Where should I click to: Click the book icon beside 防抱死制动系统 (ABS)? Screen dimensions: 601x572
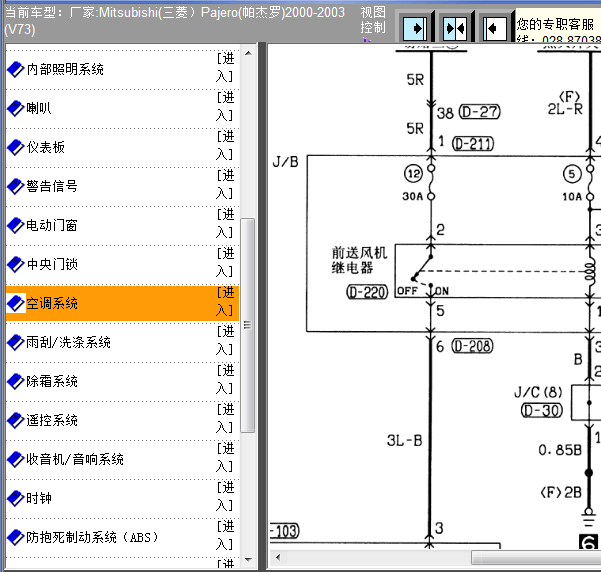(15, 537)
